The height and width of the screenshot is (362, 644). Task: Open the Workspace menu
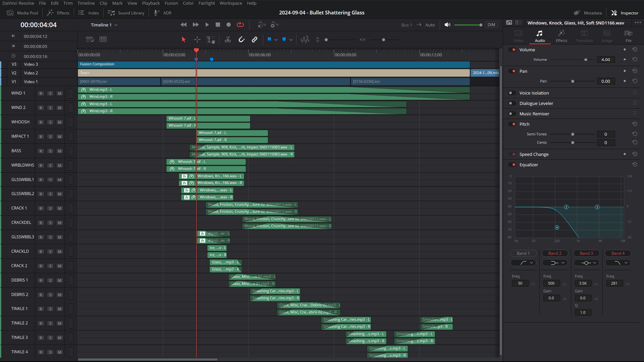[x=231, y=3]
